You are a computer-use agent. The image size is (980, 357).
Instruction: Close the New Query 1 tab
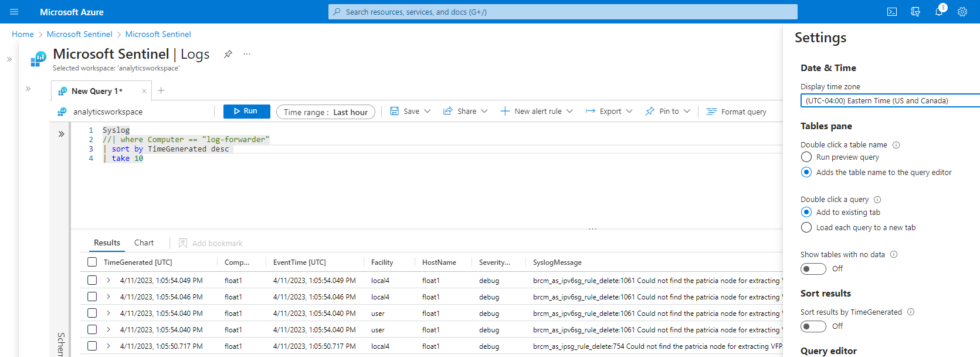pos(144,91)
